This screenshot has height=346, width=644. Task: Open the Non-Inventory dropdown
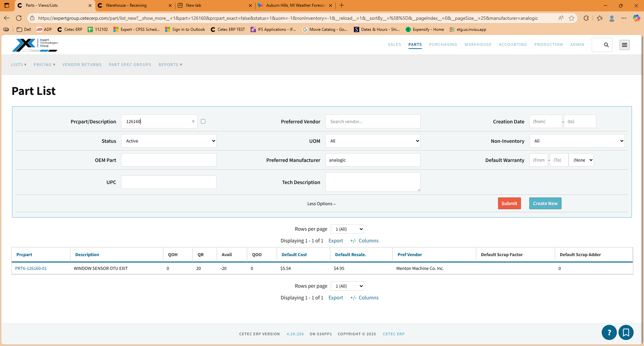[x=577, y=141]
